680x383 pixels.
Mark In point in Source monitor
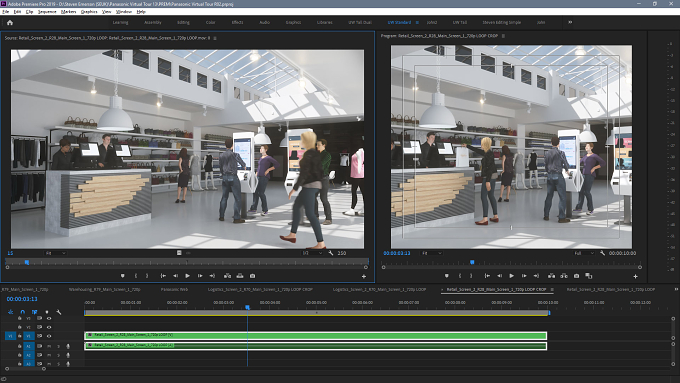[x=136, y=276]
